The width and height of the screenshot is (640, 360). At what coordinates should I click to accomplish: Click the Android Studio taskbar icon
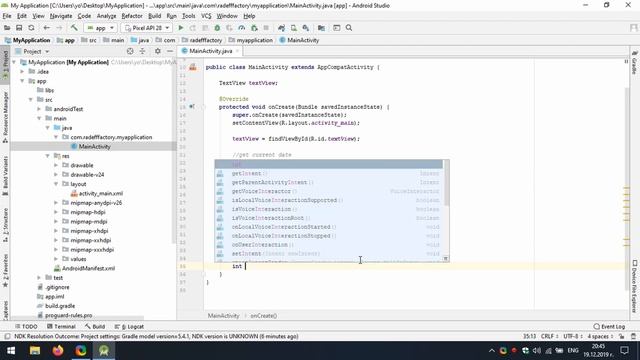click(x=104, y=350)
